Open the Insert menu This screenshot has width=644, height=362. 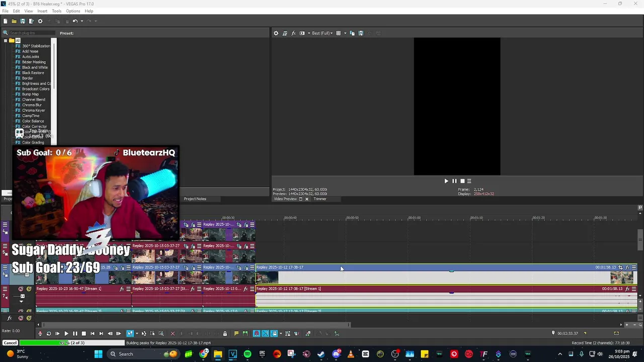(x=42, y=11)
